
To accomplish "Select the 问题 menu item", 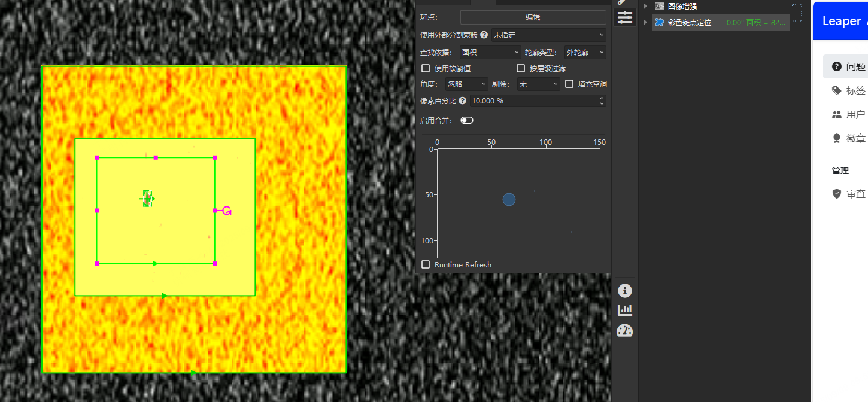I will [x=849, y=66].
